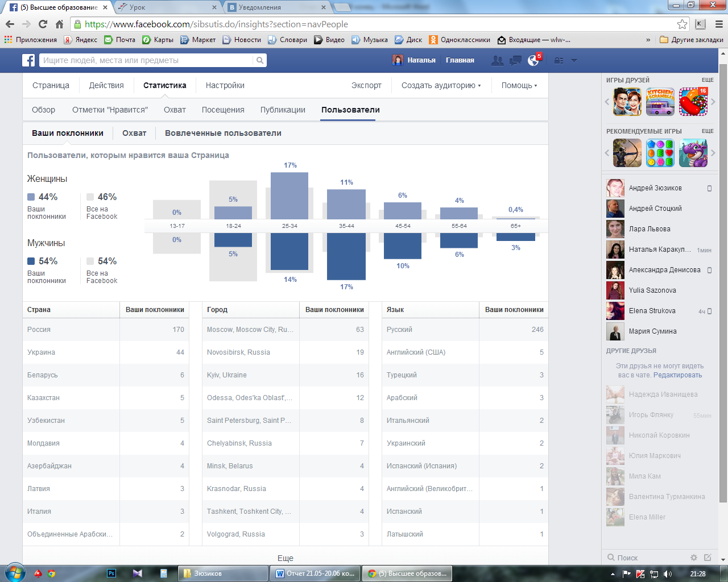Open Наталья profile link
The height and width of the screenshot is (582, 728).
(x=414, y=60)
